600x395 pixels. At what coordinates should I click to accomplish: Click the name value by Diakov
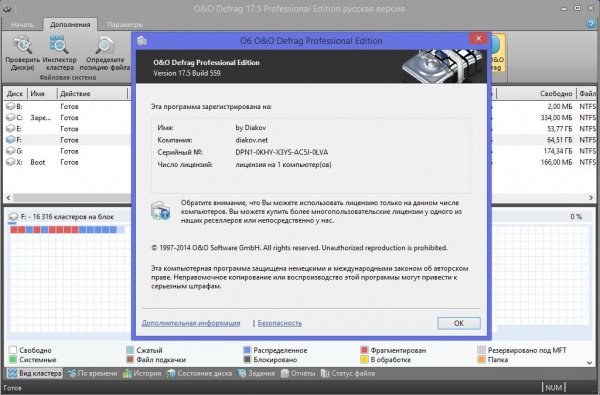pos(251,128)
